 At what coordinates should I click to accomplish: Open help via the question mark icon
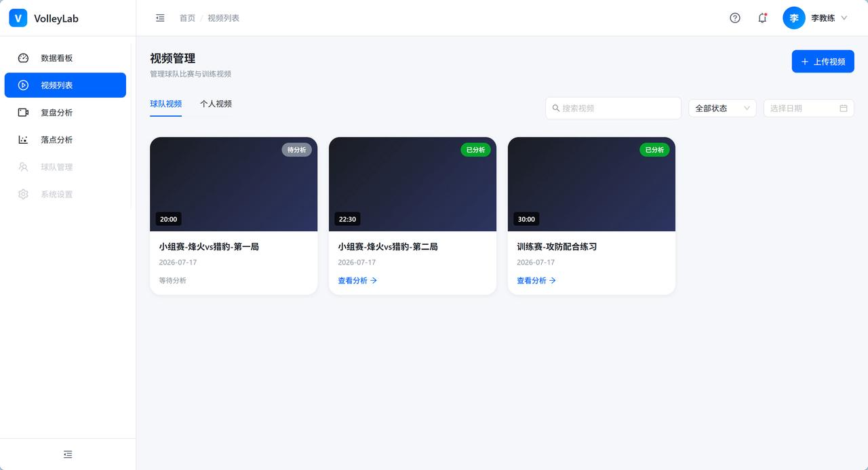(x=735, y=18)
